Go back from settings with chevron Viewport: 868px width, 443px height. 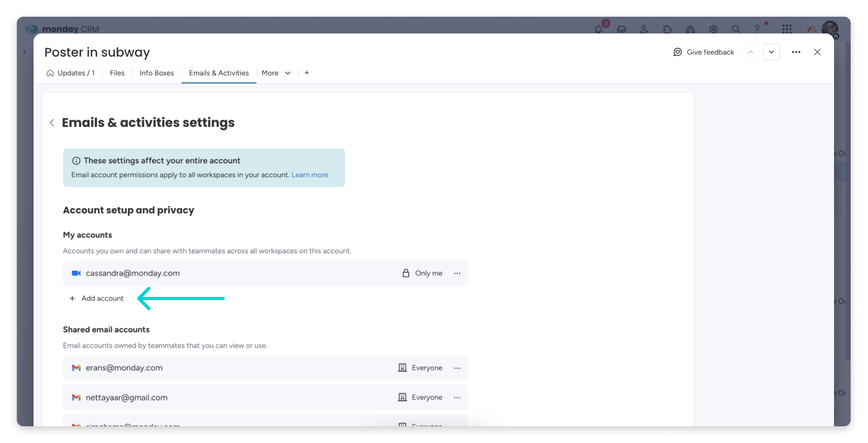point(52,122)
